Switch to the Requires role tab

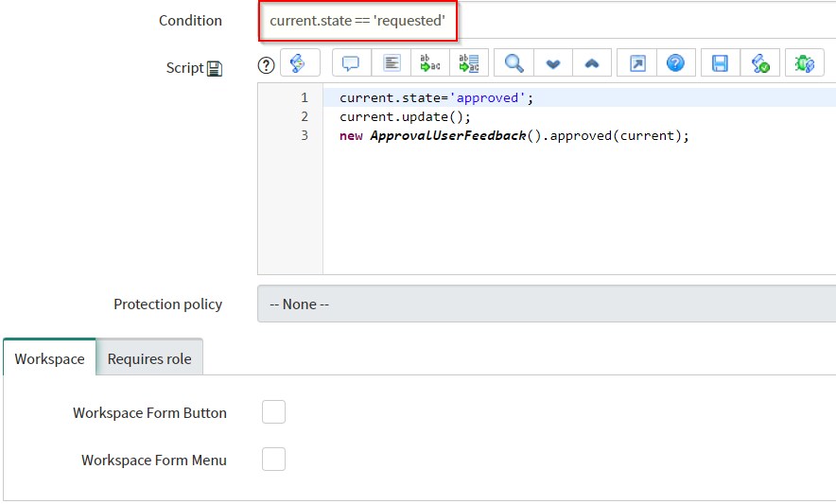coord(149,358)
